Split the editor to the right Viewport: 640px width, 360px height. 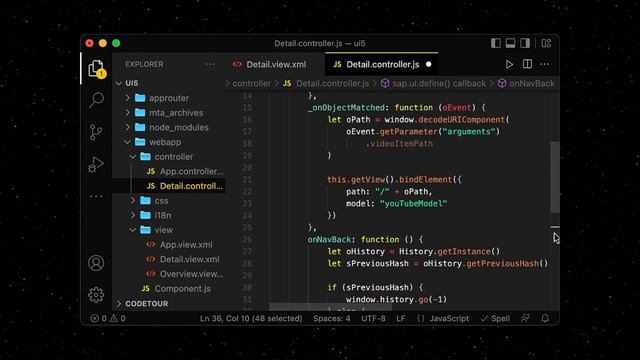pos(527,64)
